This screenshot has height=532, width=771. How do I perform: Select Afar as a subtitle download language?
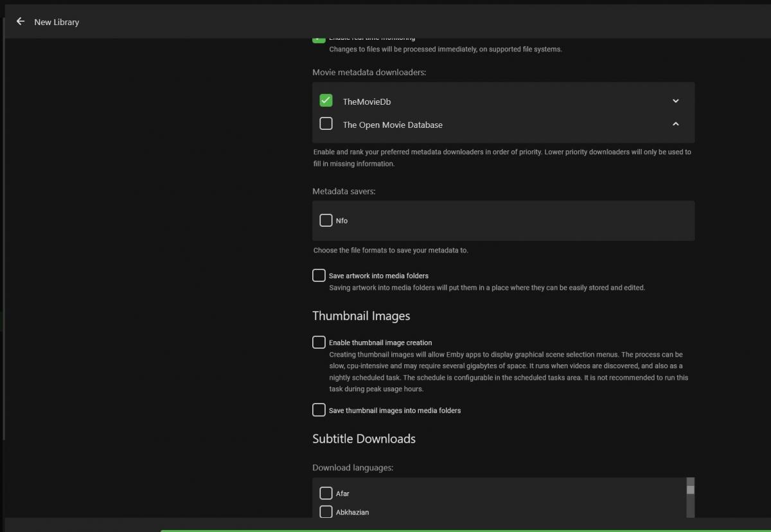[x=326, y=493]
